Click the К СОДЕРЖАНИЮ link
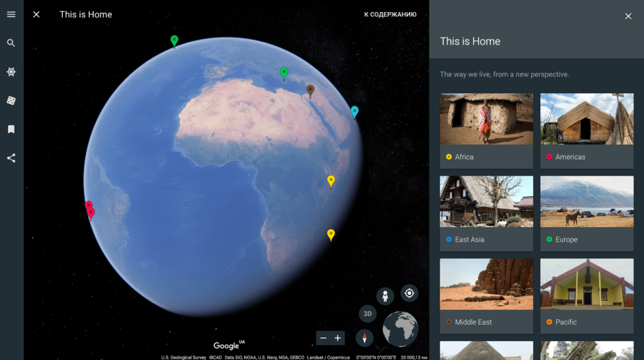 [x=390, y=14]
